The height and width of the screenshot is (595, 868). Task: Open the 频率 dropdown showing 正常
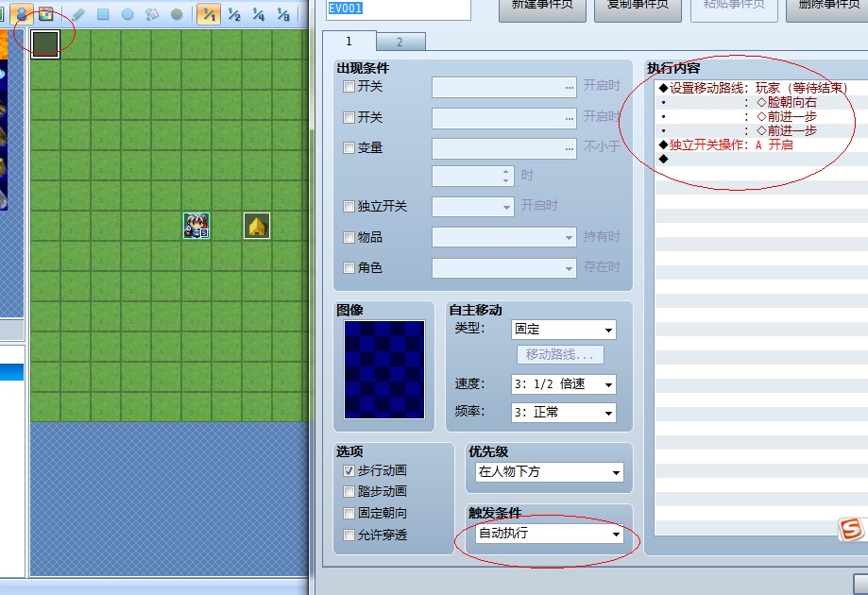click(564, 413)
